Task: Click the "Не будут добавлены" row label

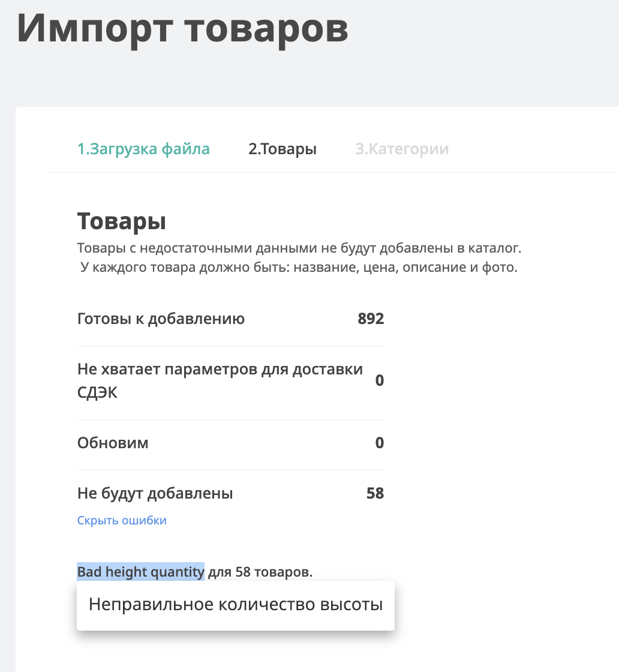Action: pyautogui.click(x=155, y=494)
